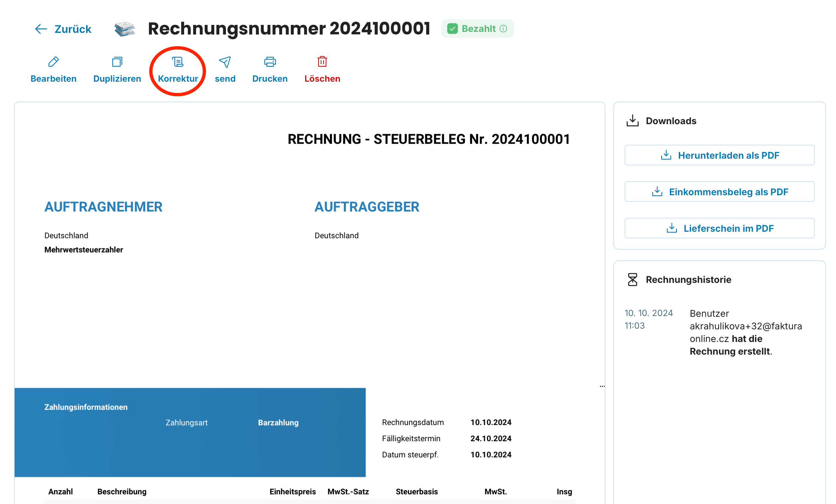Image resolution: width=836 pixels, height=504 pixels.
Task: Click the info icon next to Bezahlt
Action: click(503, 29)
